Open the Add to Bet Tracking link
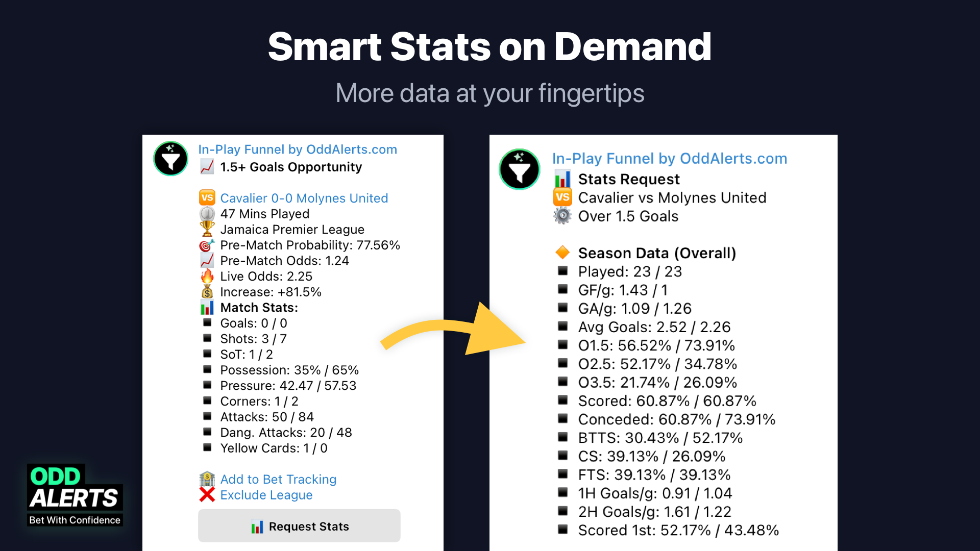 pyautogui.click(x=278, y=479)
